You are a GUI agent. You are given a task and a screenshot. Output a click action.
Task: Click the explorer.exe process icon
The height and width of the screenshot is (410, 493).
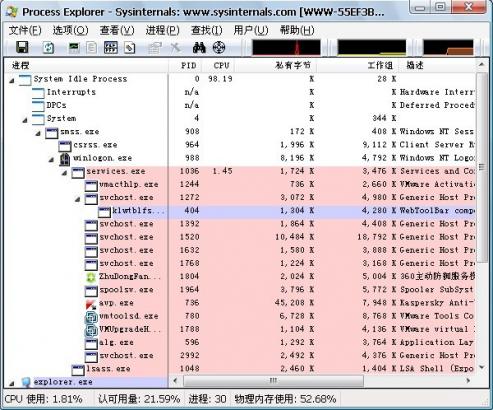[26, 382]
